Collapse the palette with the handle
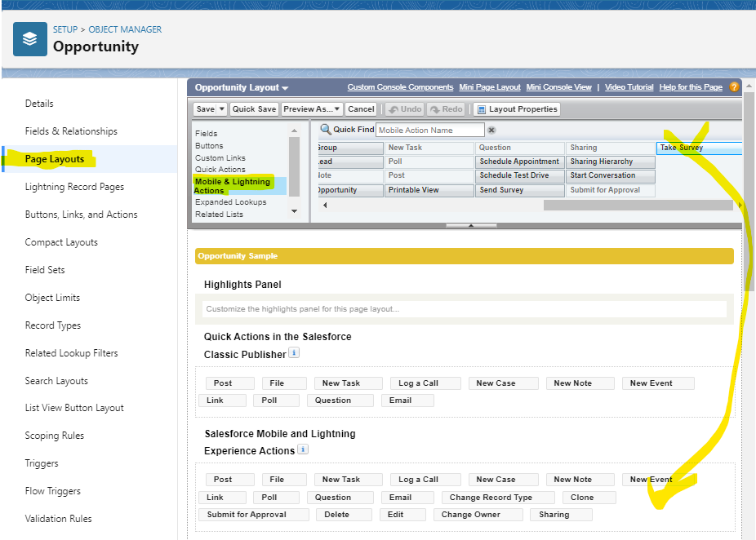 pyautogui.click(x=471, y=225)
